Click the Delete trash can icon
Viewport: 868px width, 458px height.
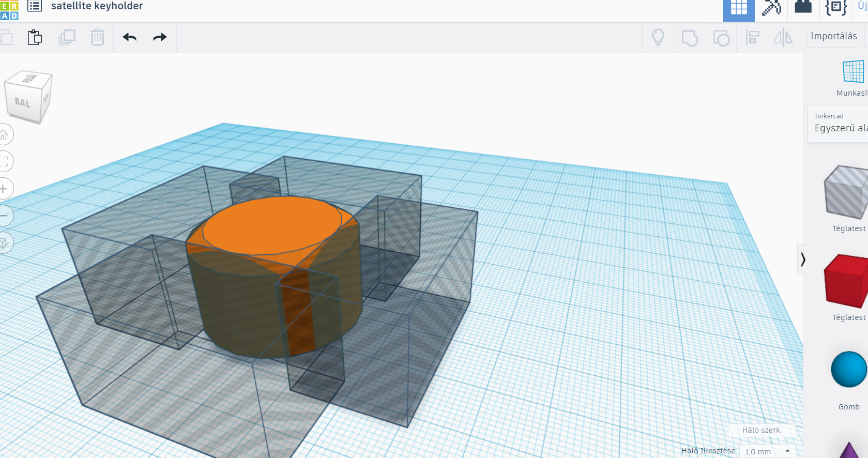[98, 37]
